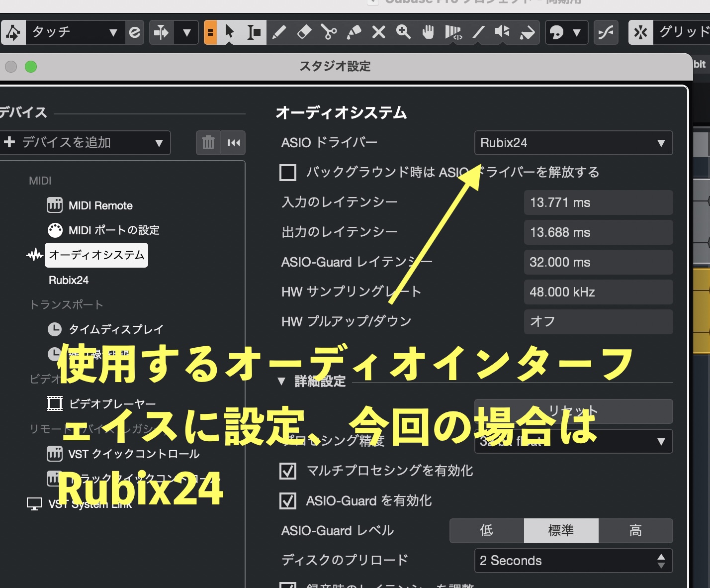
Task: Toggle Snap to Zero Crossing icon
Action: 606,33
